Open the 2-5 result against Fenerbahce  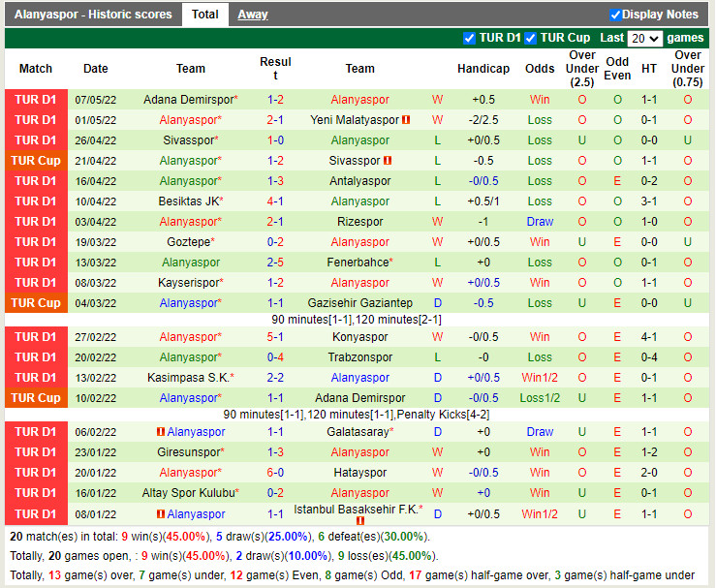point(275,263)
